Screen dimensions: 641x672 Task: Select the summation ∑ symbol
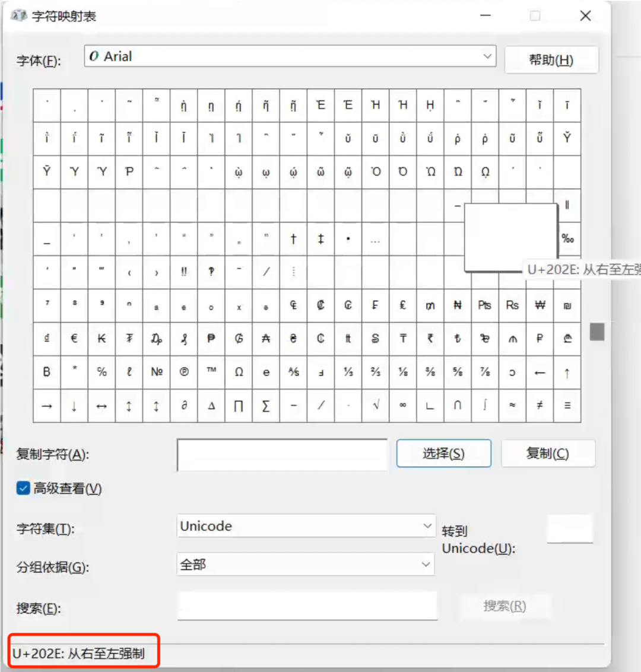[266, 406]
